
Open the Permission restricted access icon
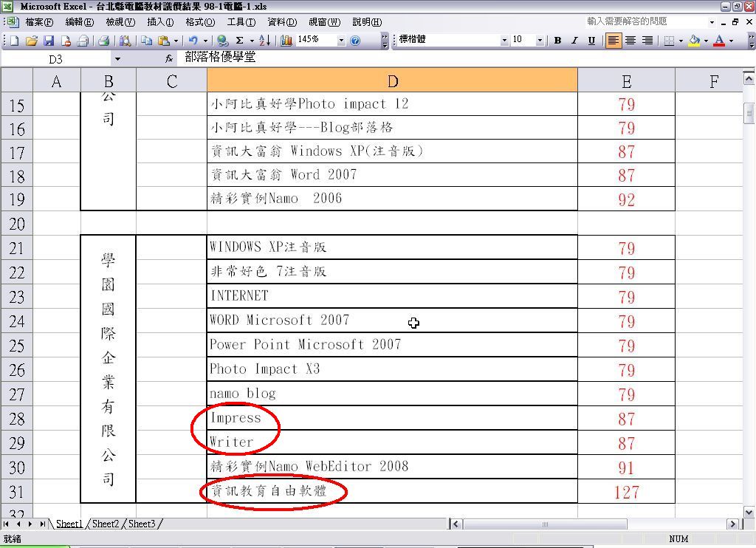click(66, 41)
